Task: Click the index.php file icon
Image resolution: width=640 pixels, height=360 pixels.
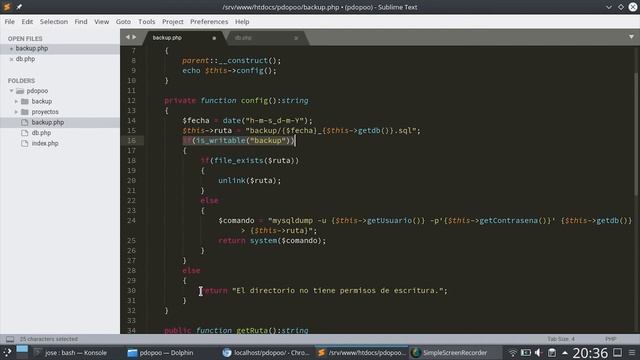Action: click(24, 144)
